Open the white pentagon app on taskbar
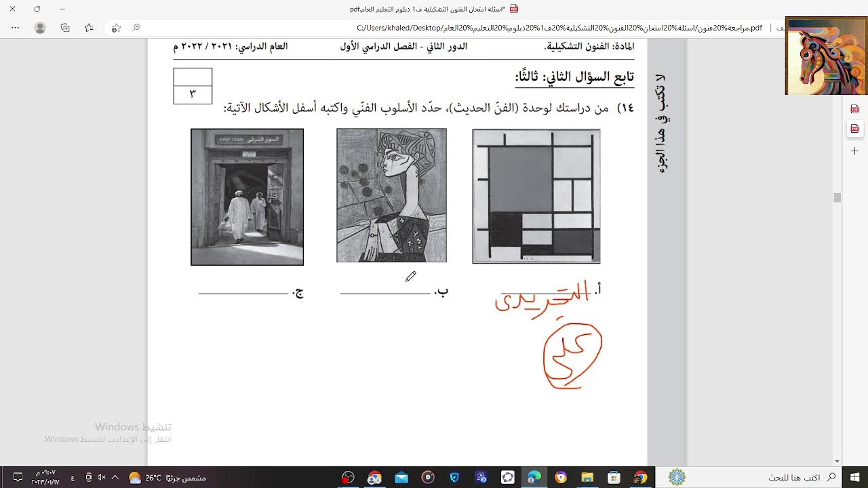The height and width of the screenshot is (488, 868). pos(508,477)
